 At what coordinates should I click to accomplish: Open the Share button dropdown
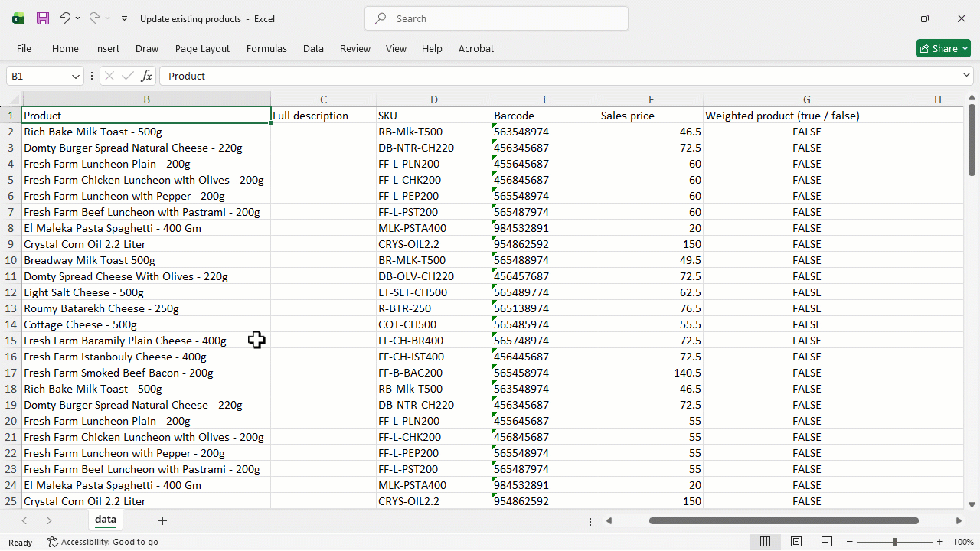coord(965,48)
